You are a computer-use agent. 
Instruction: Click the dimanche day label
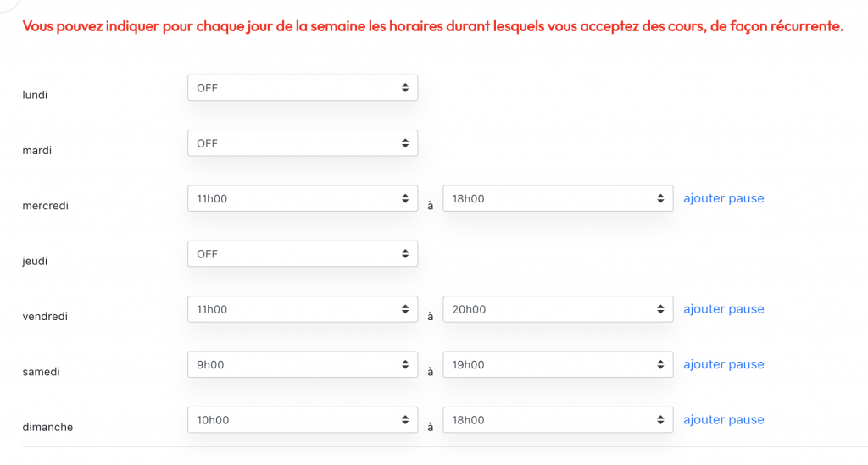(x=47, y=427)
